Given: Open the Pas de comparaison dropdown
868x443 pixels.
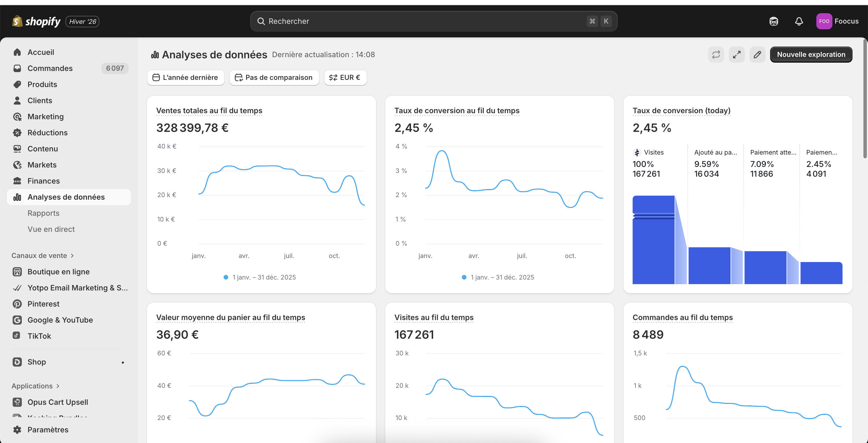Looking at the screenshot, I should 274,78.
